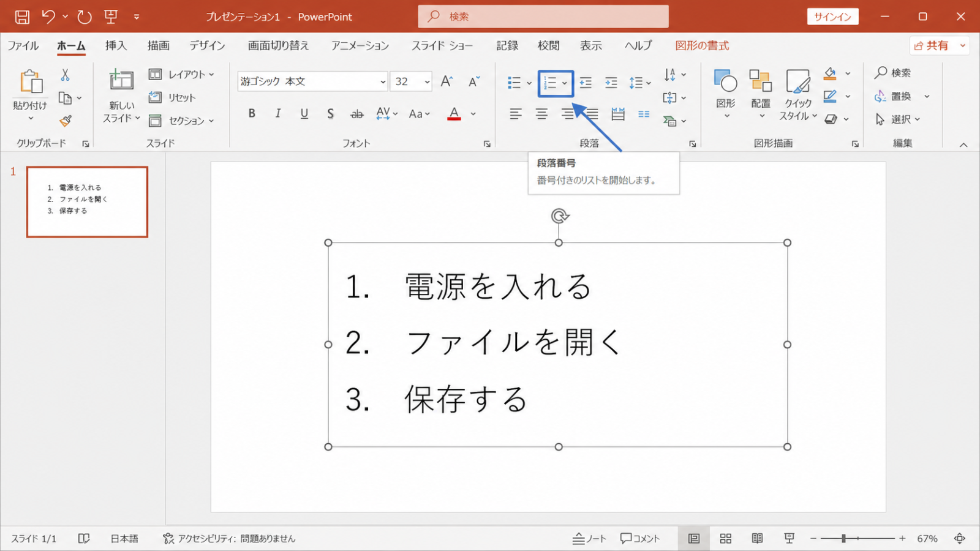Open the Arrange (配置) menu
The width and height of the screenshot is (980, 551).
(x=761, y=93)
